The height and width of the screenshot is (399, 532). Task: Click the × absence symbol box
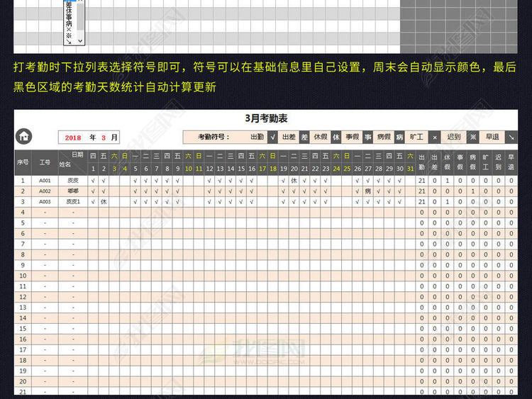point(434,137)
